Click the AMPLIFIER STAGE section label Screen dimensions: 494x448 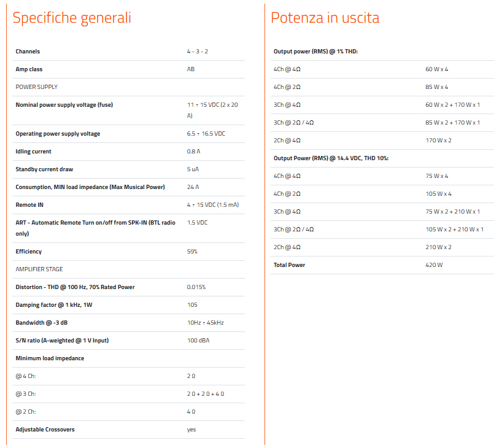tap(39, 269)
